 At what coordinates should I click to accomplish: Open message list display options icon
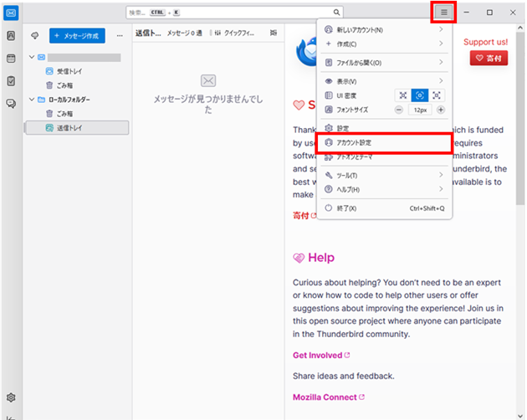[274, 33]
